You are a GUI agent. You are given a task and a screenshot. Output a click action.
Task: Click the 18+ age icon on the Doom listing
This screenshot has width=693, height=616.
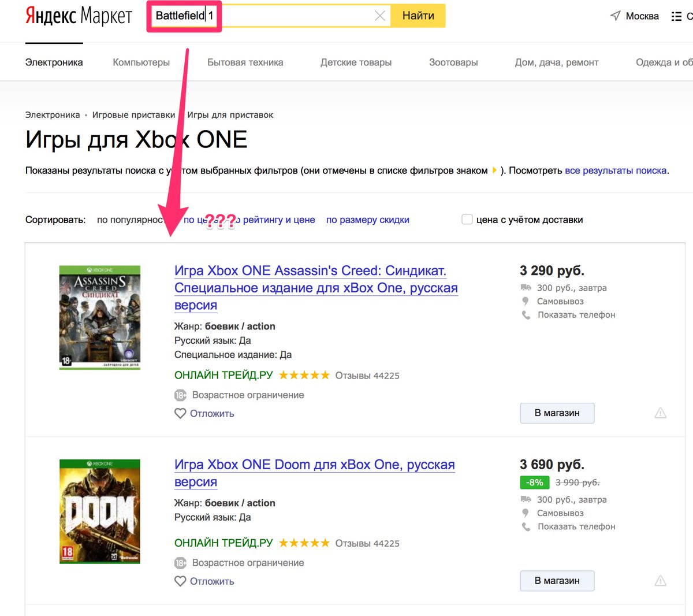click(x=180, y=563)
